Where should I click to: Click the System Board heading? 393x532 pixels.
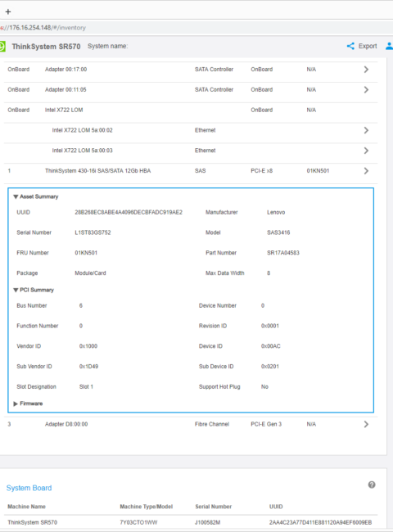pos(29,488)
